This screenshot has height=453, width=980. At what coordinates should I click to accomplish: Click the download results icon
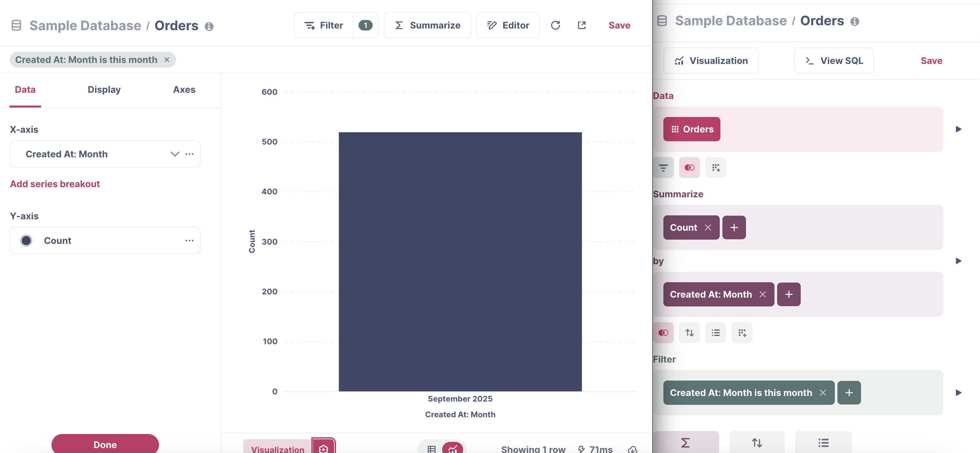(x=632, y=449)
